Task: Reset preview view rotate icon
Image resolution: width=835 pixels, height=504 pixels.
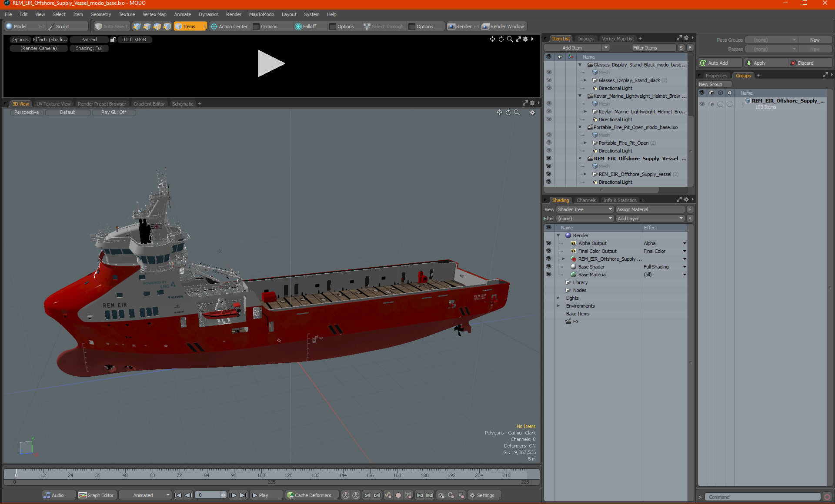Action: [x=501, y=39]
